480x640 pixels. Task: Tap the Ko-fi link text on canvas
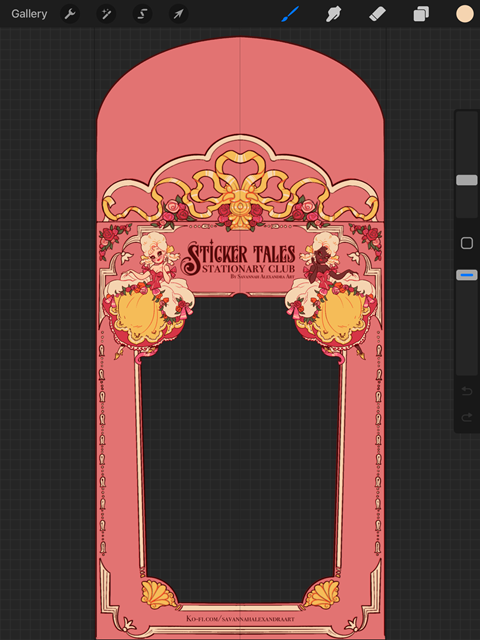240,619
